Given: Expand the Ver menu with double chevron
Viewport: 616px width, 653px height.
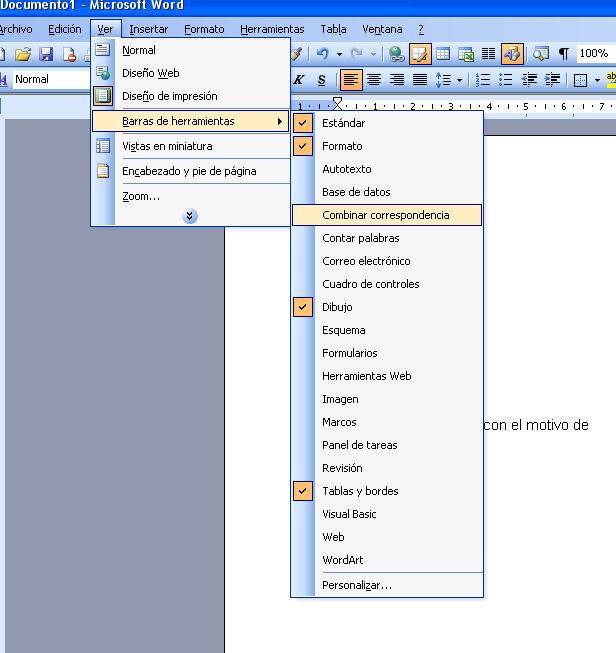Looking at the screenshot, I should 190,216.
